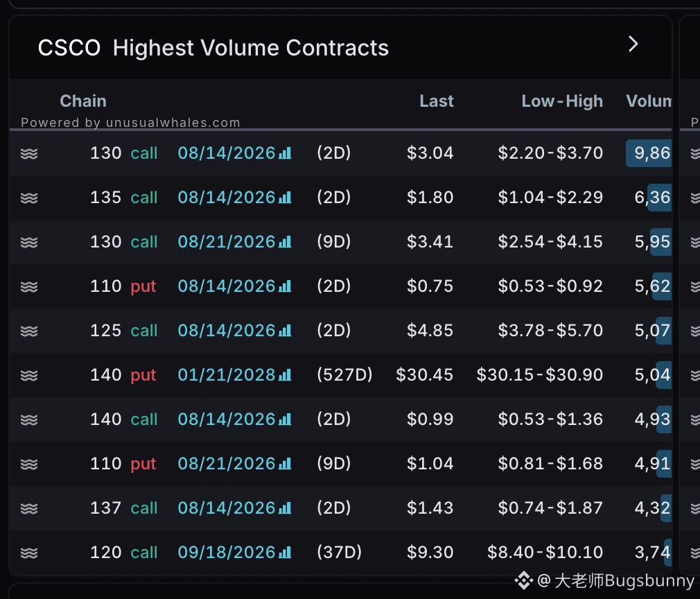Screen dimensions: 700x599
Task: Sort by the Volume column header
Action: point(649,101)
